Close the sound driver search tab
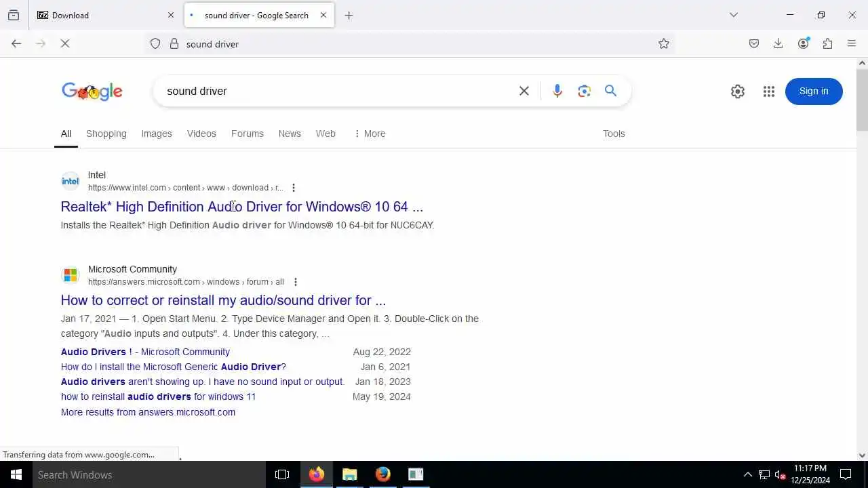Screen dimensions: 868x488 click(x=323, y=15)
